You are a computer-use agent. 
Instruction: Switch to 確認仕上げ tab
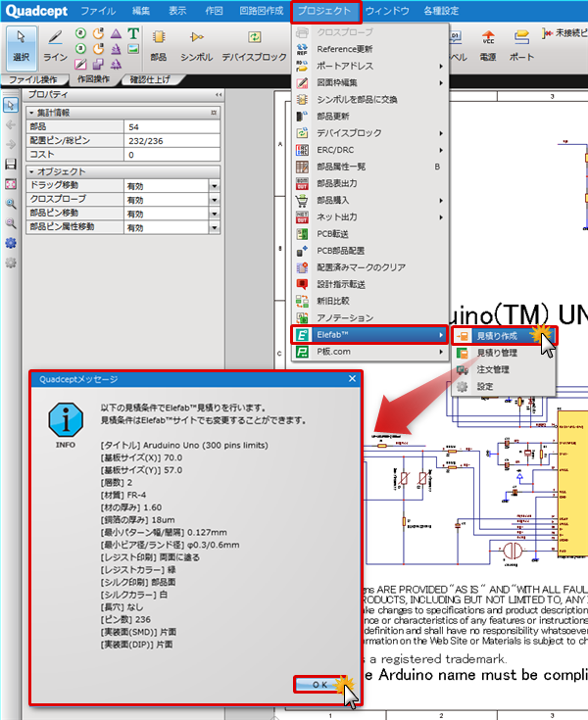(x=150, y=79)
